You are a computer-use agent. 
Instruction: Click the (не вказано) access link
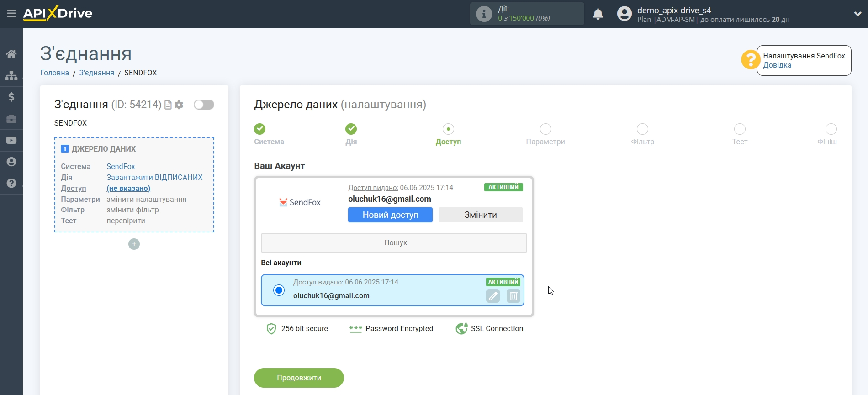tap(128, 188)
